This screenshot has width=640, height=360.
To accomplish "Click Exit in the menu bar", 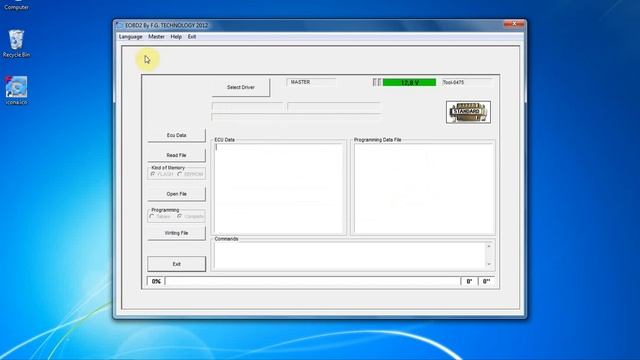I will pos(192,37).
